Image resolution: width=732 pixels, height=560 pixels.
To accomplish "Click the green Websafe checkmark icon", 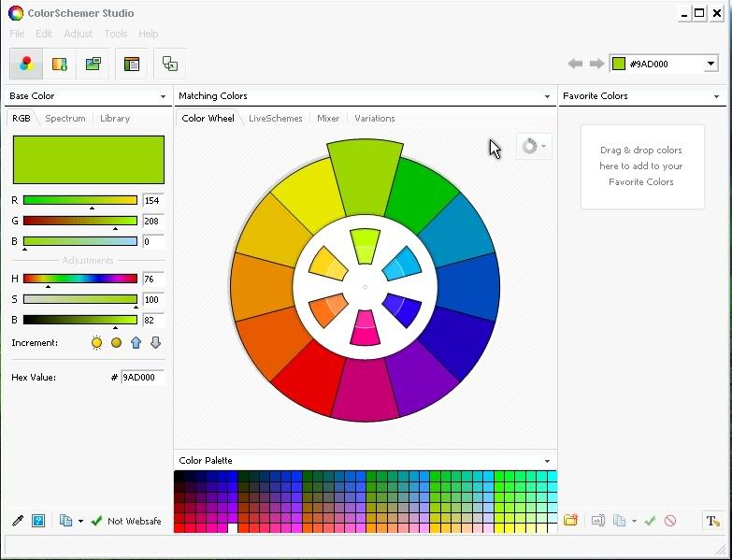I will click(x=96, y=521).
